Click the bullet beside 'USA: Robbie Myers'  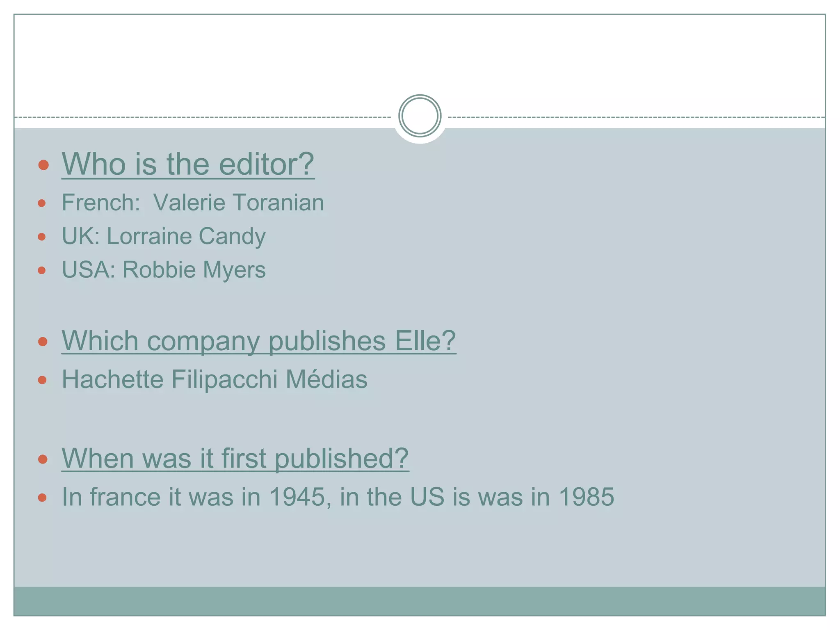[x=42, y=271]
